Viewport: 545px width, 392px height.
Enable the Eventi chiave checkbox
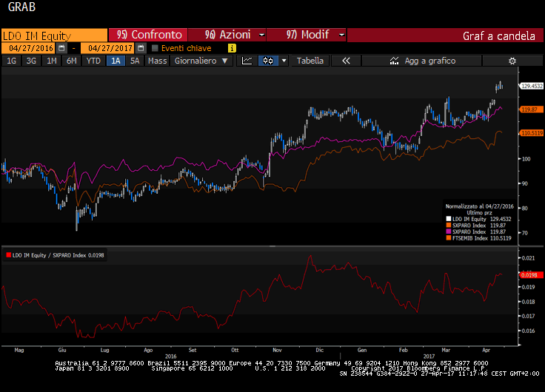[155, 48]
